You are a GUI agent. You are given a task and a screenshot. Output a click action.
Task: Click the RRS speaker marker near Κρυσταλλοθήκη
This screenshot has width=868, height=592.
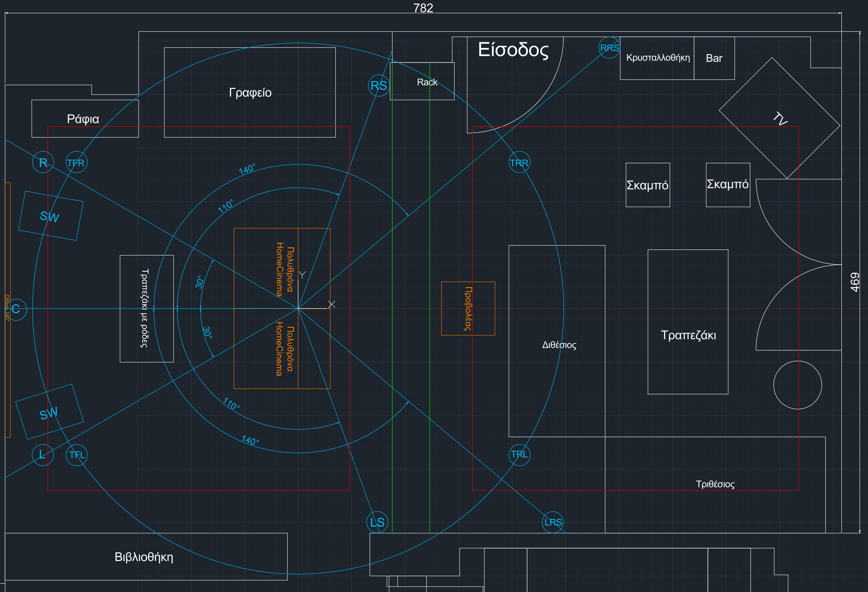click(609, 48)
